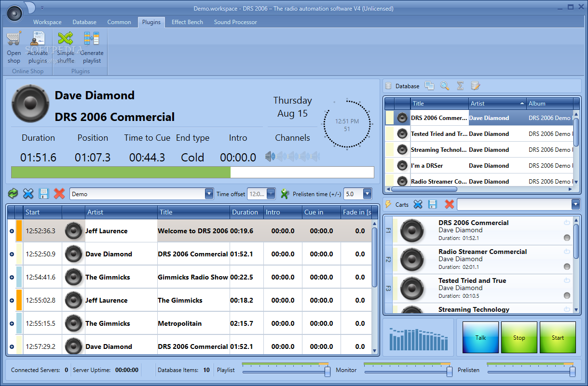Open the database search magnifier icon
Screen dimensions: 588x386
445,86
